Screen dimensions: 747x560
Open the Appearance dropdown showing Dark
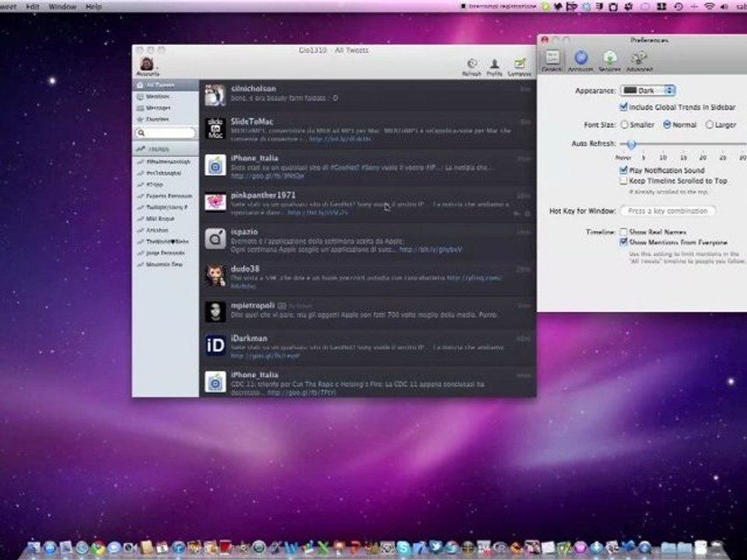pos(648,90)
